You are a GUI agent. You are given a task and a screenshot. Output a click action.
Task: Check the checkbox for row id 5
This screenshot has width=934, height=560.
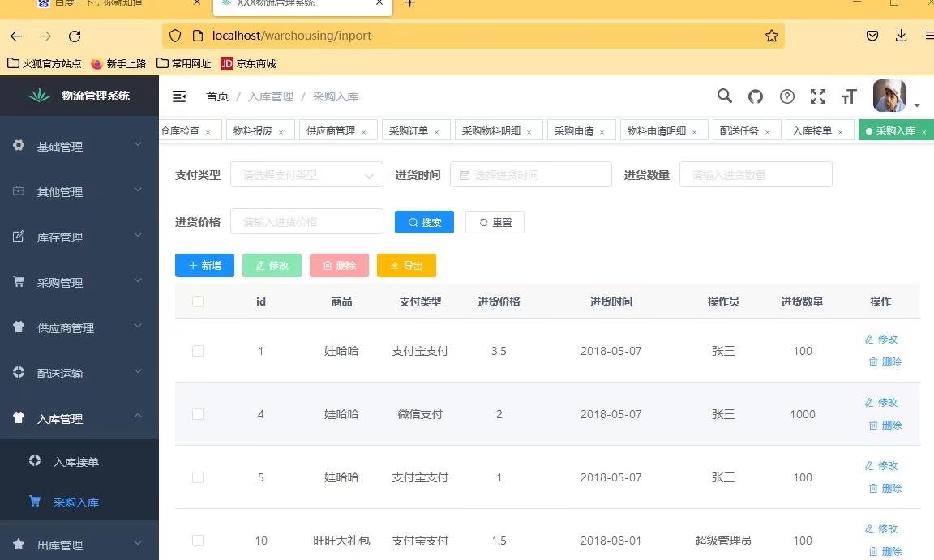(x=198, y=477)
